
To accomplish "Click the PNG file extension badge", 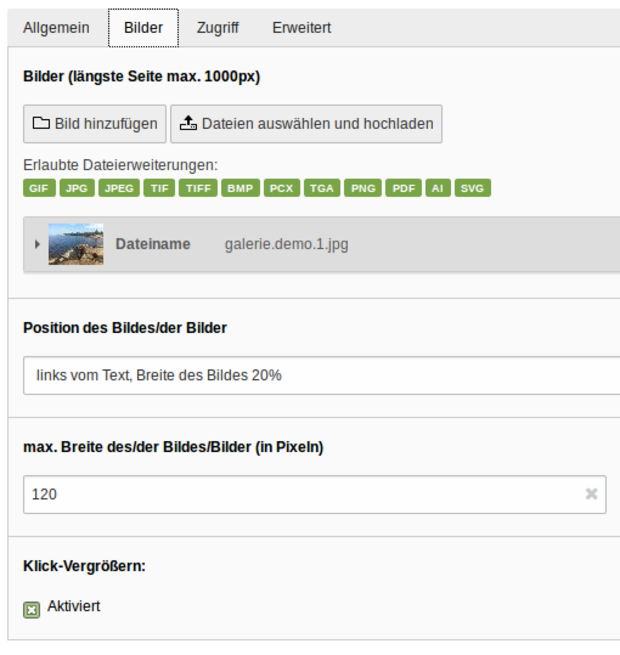I will coord(362,188).
